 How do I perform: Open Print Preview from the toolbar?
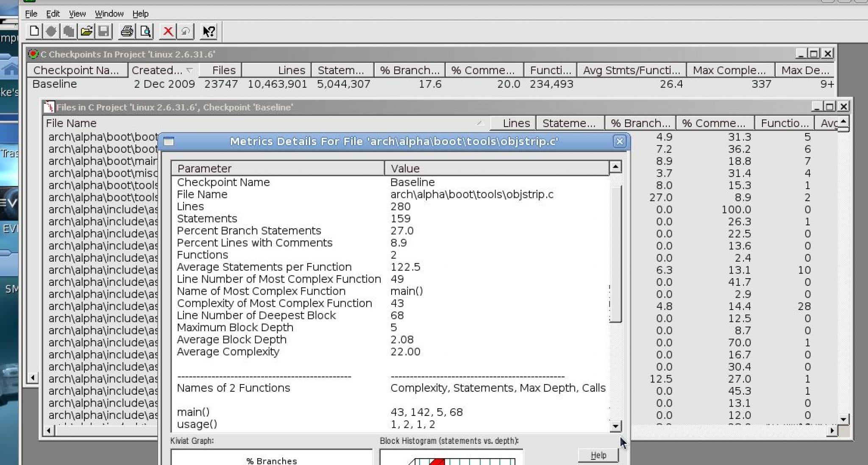pyautogui.click(x=145, y=31)
